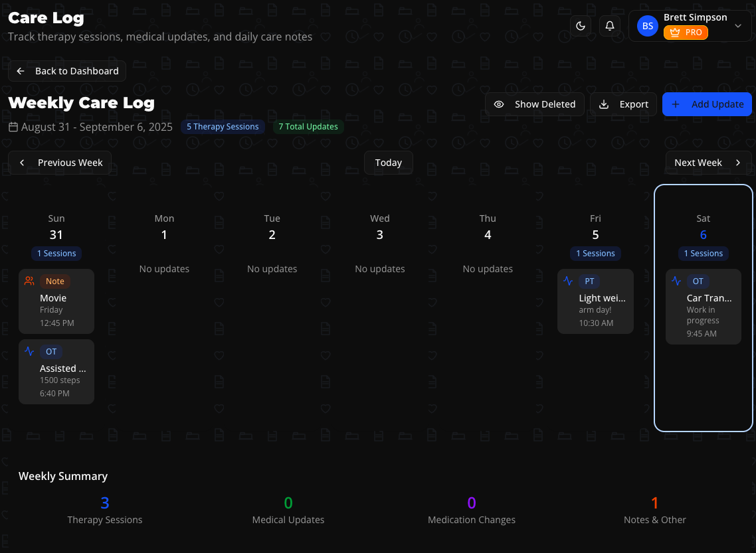Click the BS avatar to open profile options
The image size is (756, 553).
coord(646,25)
